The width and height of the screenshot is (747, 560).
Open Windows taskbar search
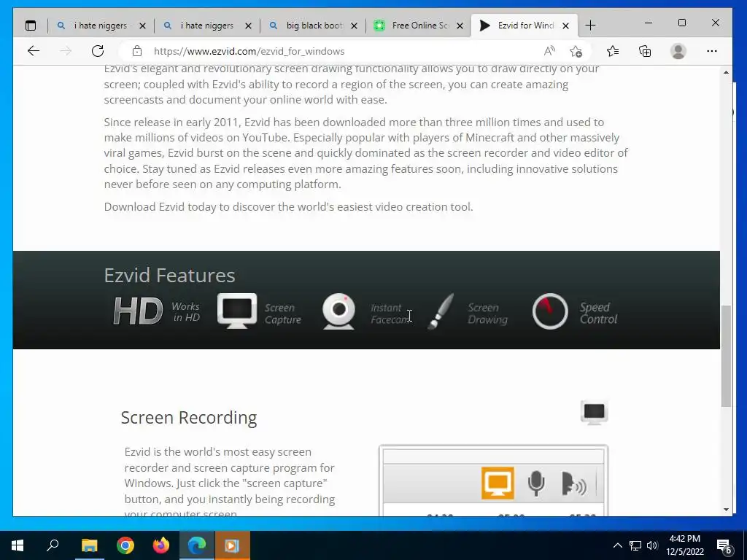point(53,545)
